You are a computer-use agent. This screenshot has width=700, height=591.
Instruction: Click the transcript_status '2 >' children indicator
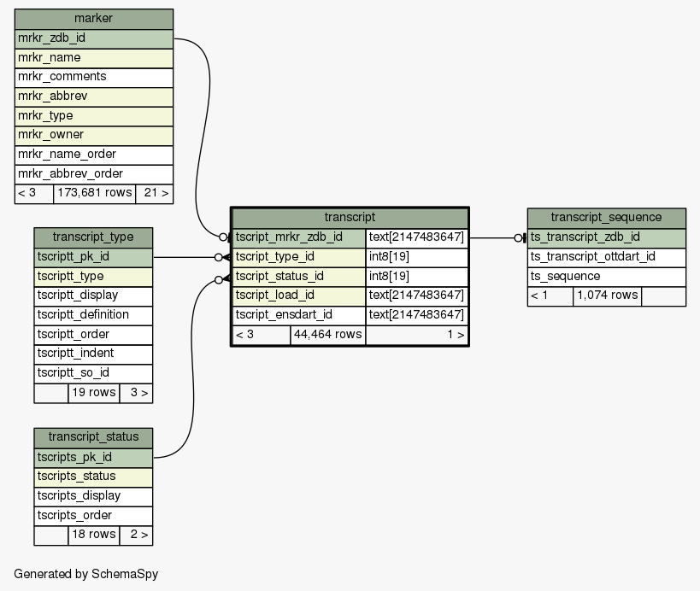(x=136, y=535)
